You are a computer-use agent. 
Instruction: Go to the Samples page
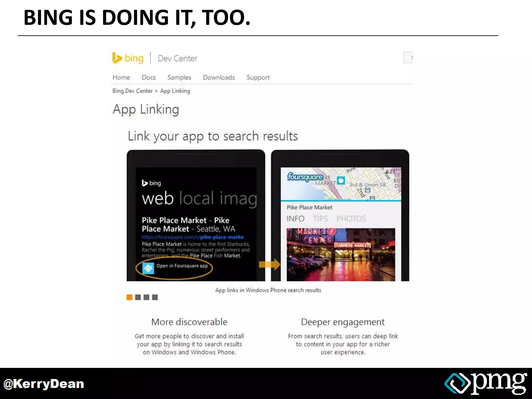pyautogui.click(x=179, y=77)
